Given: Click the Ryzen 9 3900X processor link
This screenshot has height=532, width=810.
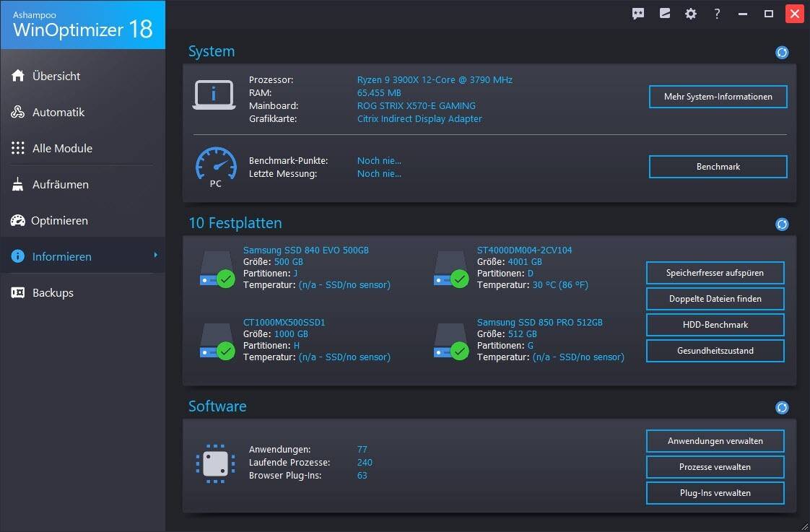Looking at the screenshot, I should [435, 80].
